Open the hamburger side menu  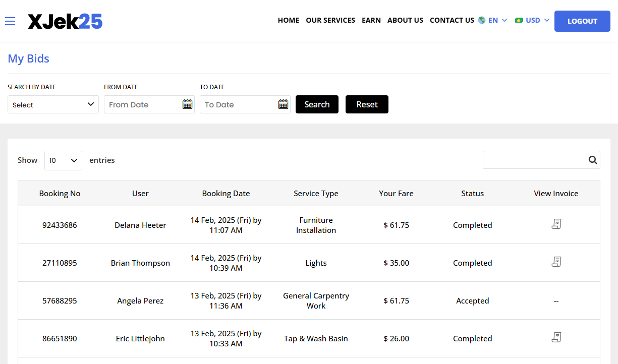[x=10, y=21]
